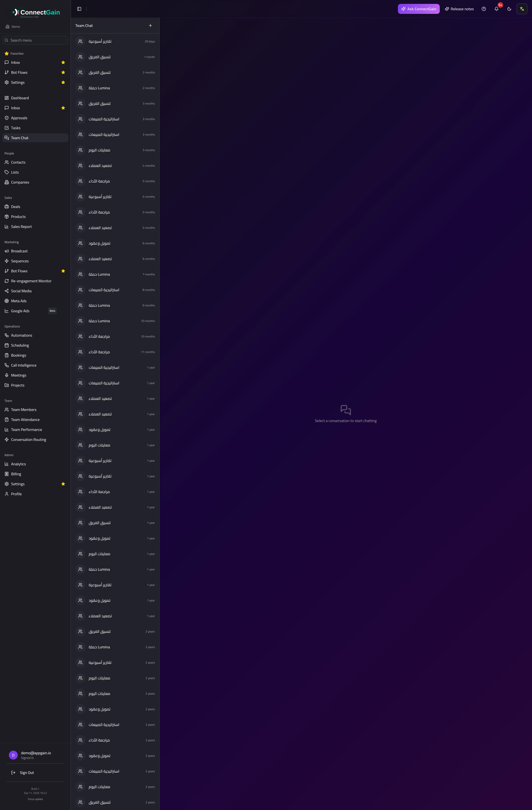Click the Meetings microphone icon
The width and height of the screenshot is (532, 810).
(7, 375)
